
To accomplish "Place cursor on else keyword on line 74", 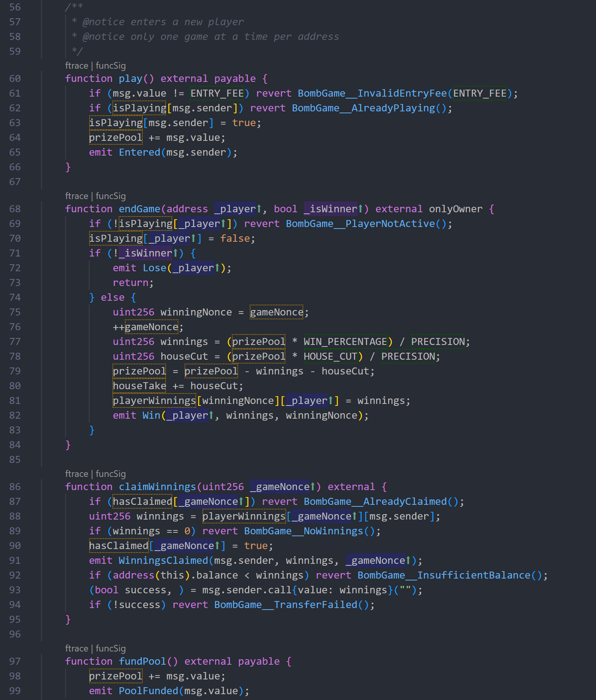I will [113, 297].
